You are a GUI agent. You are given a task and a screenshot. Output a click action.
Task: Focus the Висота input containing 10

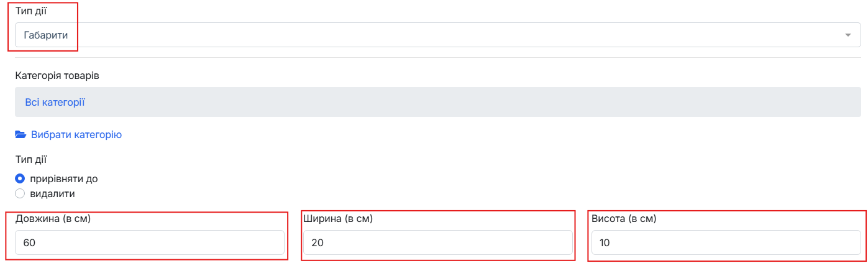(x=726, y=242)
